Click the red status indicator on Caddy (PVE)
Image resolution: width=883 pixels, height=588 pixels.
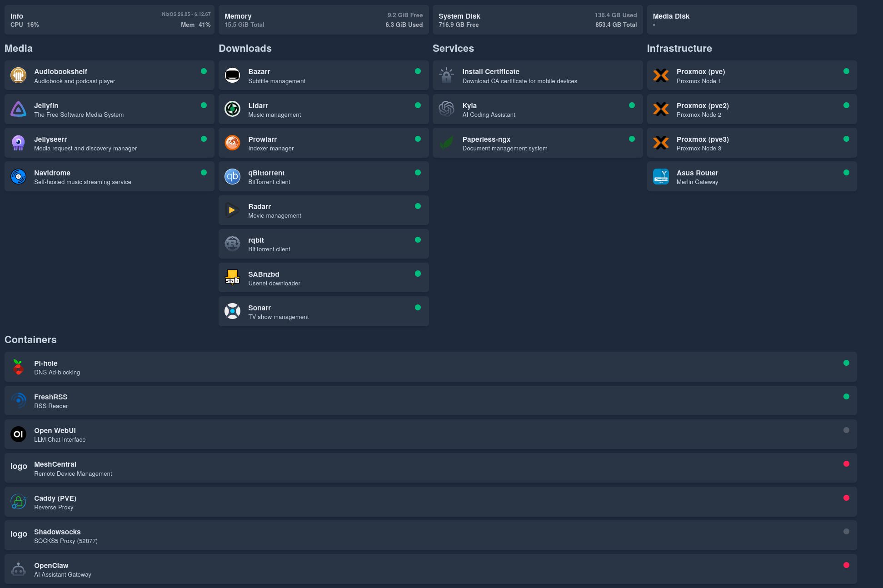click(x=846, y=498)
